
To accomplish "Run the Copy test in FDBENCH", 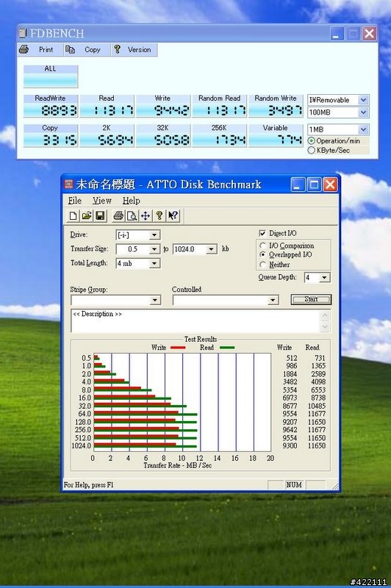I will [51, 135].
